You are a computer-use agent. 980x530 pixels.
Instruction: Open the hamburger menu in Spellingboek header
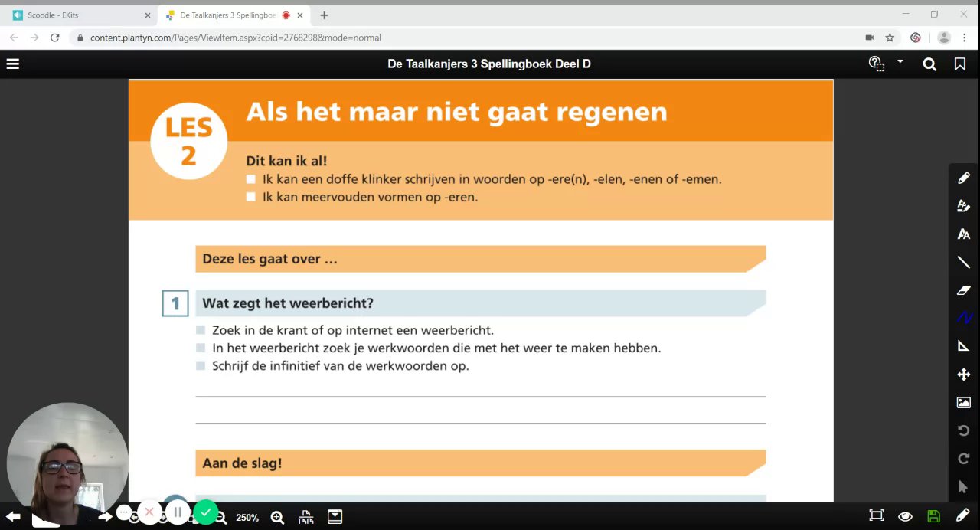pyautogui.click(x=12, y=64)
